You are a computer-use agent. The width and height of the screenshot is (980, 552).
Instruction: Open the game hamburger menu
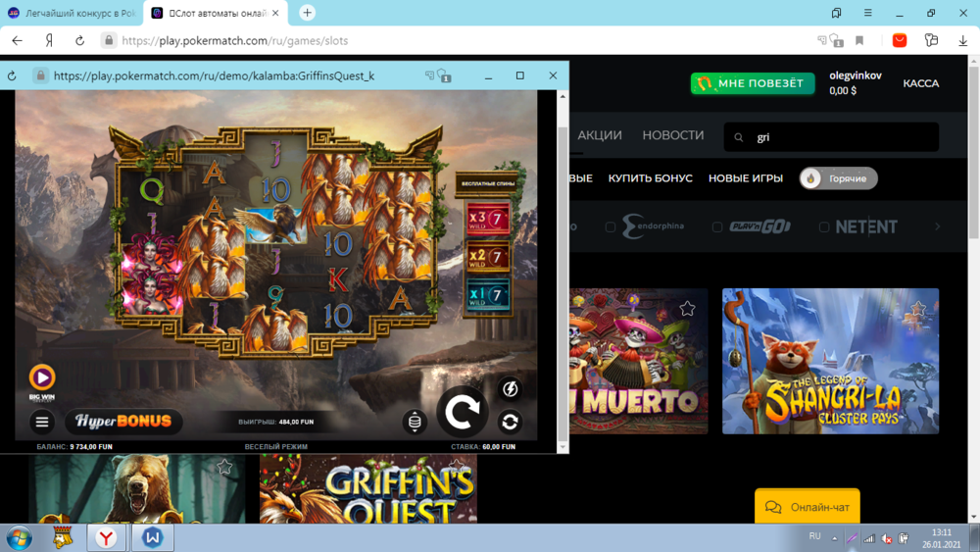point(42,422)
